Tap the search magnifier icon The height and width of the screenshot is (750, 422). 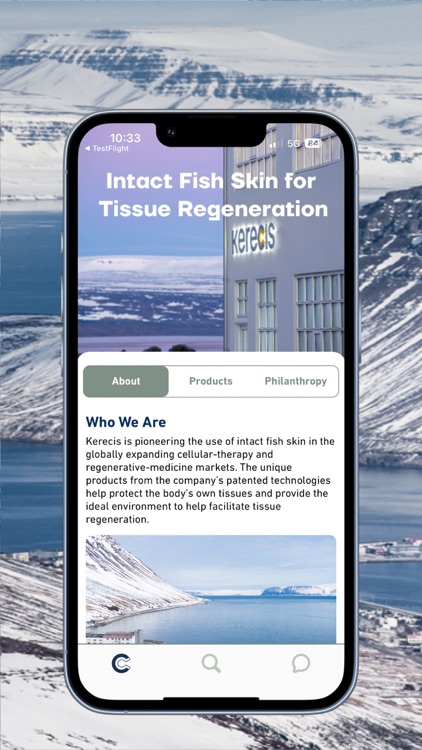pos(211,663)
